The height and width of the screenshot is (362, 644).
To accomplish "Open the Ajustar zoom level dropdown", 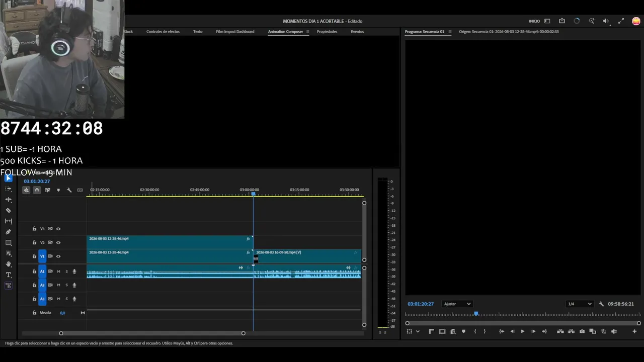I will 457,304.
